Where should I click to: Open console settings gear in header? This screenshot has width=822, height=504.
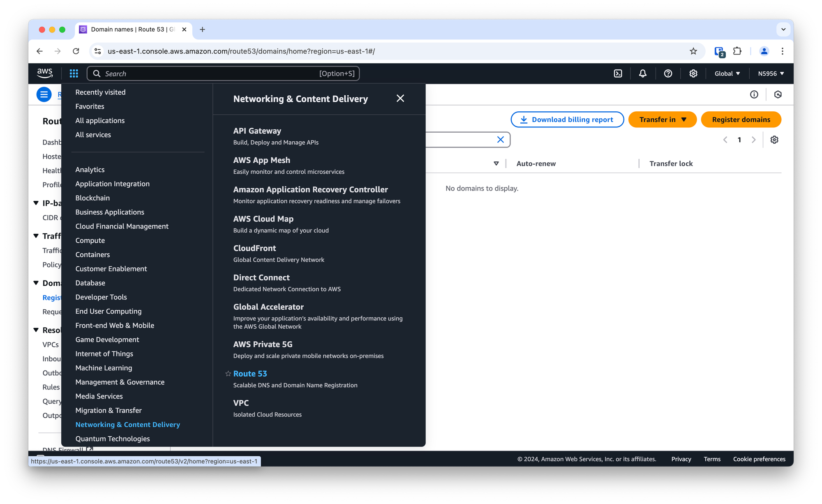pyautogui.click(x=693, y=74)
